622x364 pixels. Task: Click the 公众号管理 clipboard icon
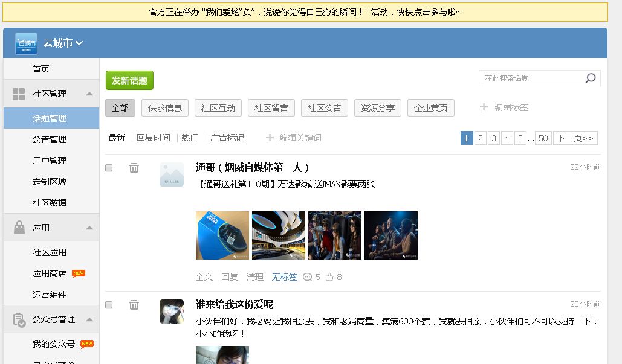pyautogui.click(x=19, y=320)
